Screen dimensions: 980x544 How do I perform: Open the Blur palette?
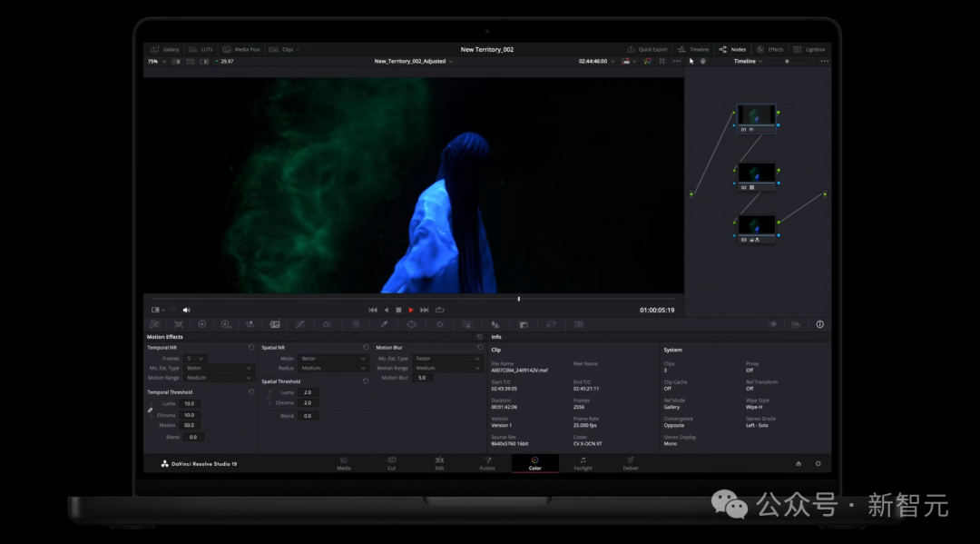click(x=495, y=324)
